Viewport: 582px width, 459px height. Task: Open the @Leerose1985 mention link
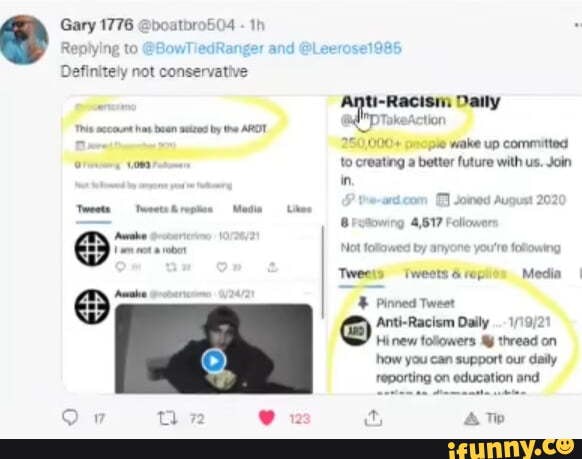tap(350, 48)
